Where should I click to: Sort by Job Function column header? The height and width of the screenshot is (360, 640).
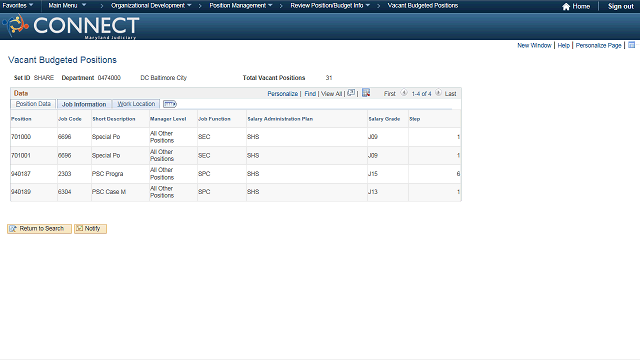point(214,119)
